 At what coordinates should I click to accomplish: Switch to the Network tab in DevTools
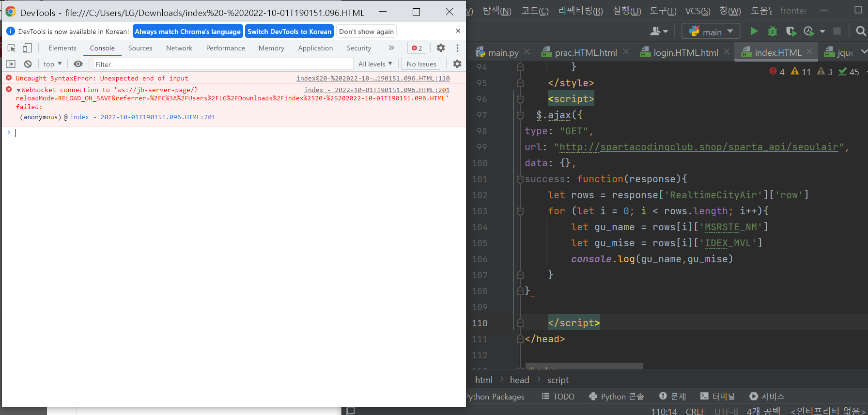pos(179,48)
